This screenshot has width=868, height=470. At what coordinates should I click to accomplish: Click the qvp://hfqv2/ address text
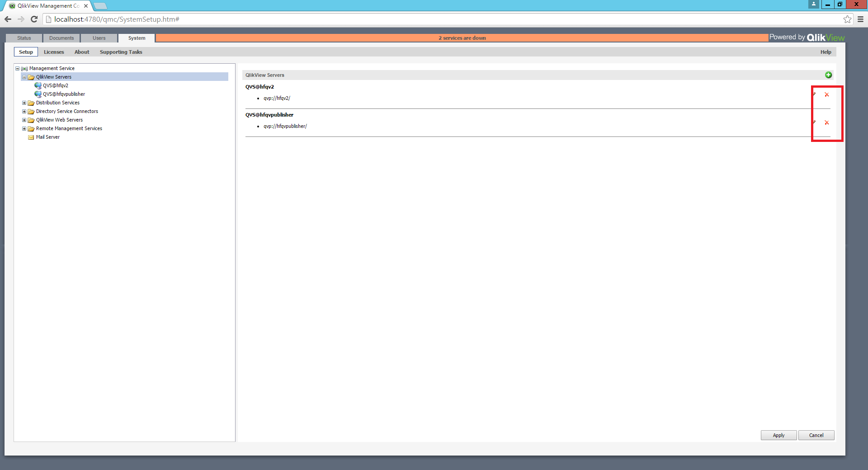[277, 98]
